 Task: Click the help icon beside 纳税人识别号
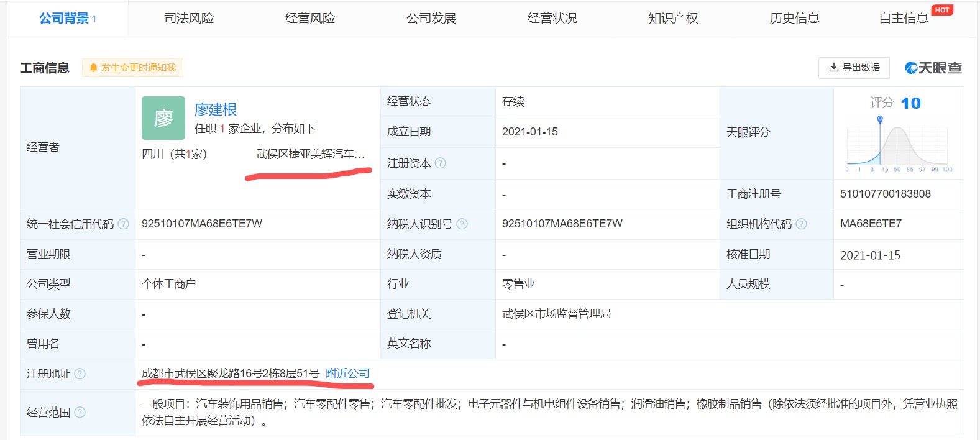(x=462, y=224)
